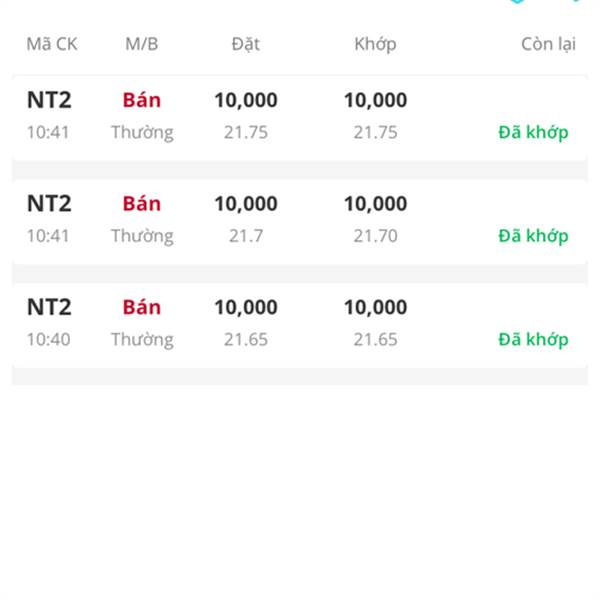Open NT2 symbol of the 21.70 order
The height and width of the screenshot is (600, 600).
click(x=49, y=203)
